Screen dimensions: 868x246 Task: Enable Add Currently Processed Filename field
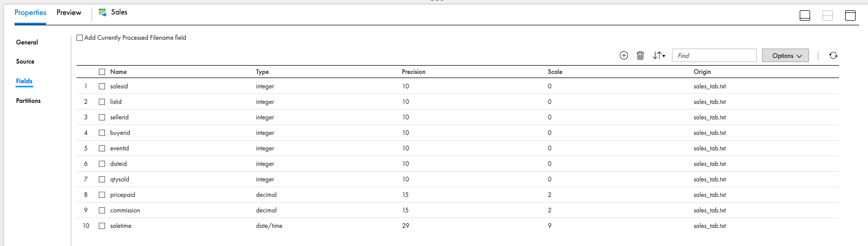coord(80,38)
